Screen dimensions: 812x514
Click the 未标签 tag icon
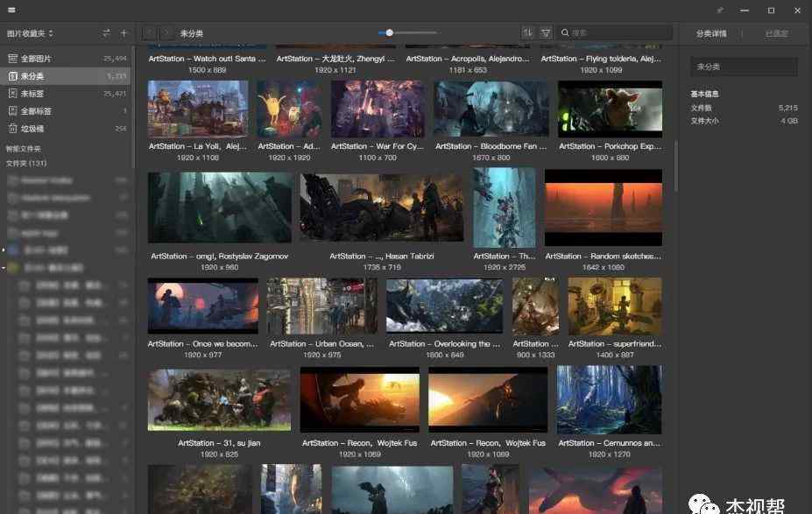point(13,94)
